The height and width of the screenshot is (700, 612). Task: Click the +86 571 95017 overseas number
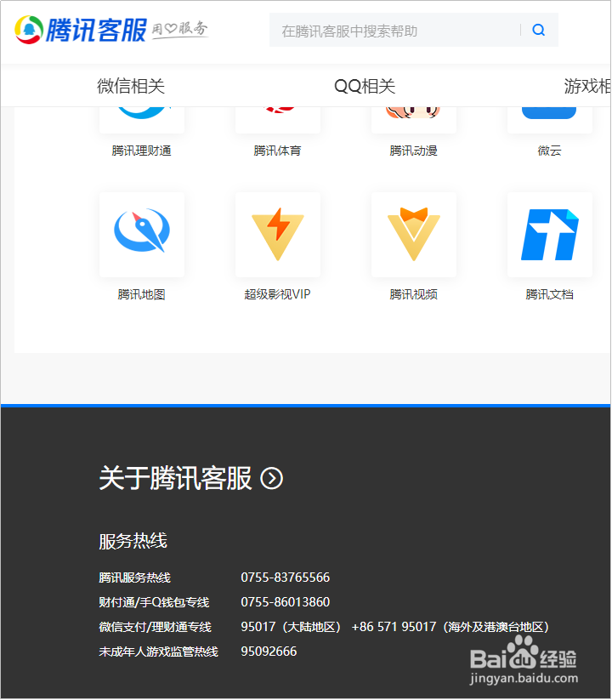pos(450,627)
